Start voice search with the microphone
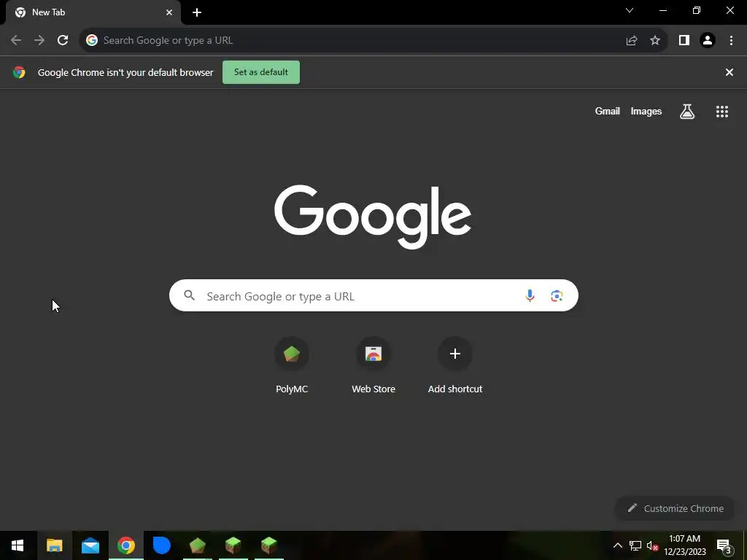The image size is (747, 560). (x=530, y=296)
